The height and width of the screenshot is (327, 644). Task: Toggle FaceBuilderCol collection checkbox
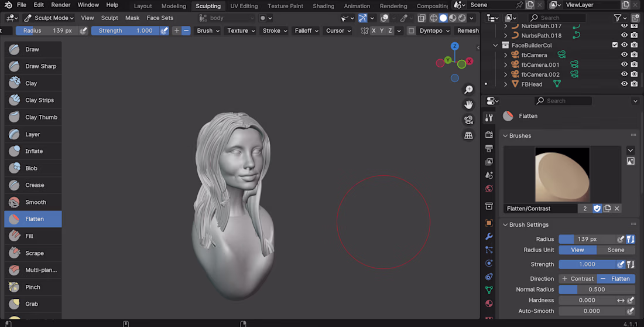pyautogui.click(x=615, y=45)
